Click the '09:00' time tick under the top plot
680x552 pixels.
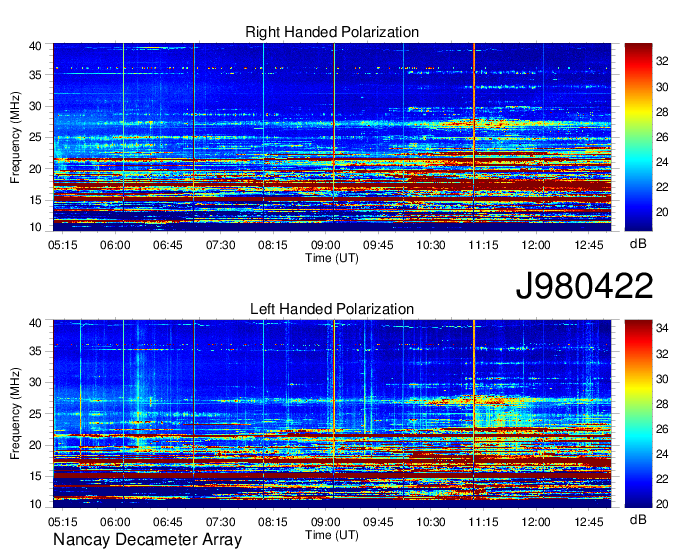pyautogui.click(x=325, y=245)
